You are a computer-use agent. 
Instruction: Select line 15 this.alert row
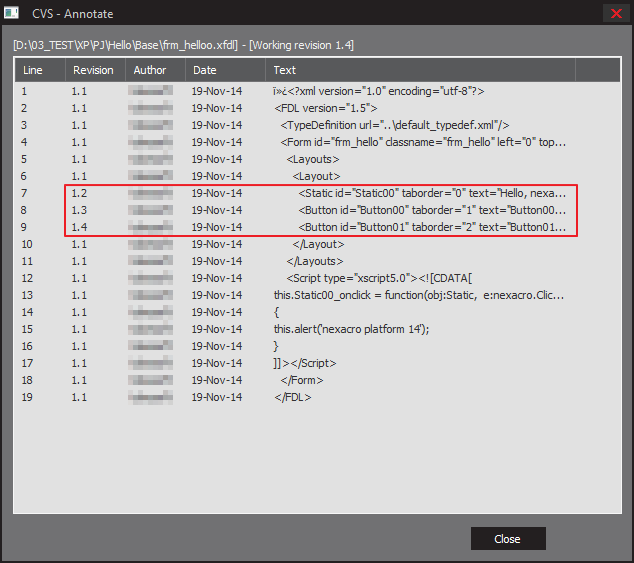coord(351,329)
